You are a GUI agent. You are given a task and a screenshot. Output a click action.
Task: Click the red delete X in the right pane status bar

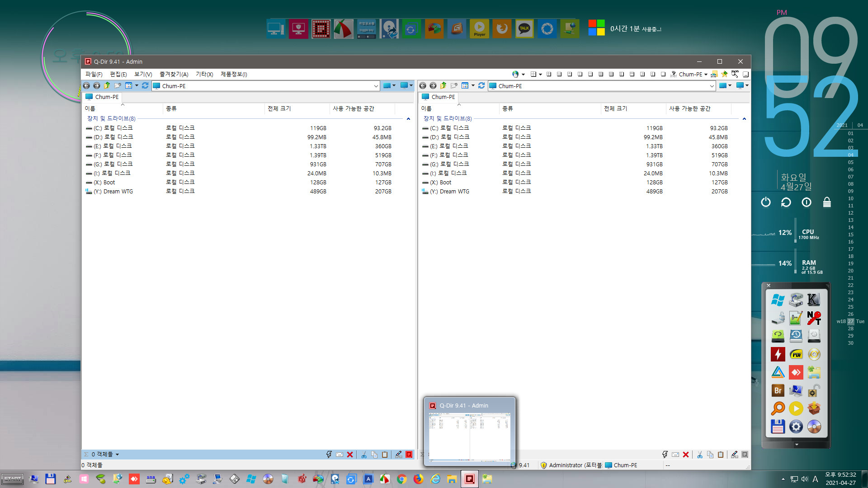(x=686, y=455)
